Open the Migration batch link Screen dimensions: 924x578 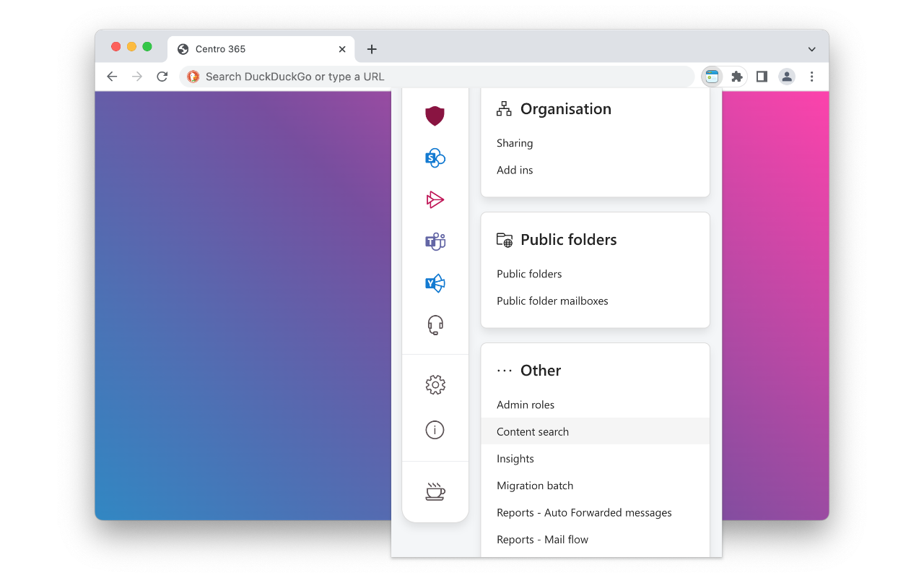click(535, 486)
